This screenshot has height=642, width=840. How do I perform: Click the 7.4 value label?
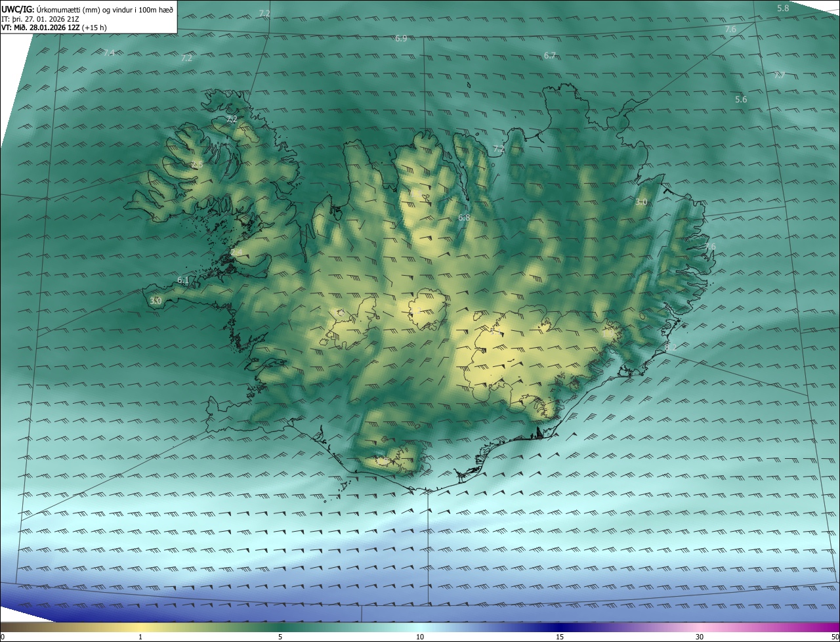point(109,53)
